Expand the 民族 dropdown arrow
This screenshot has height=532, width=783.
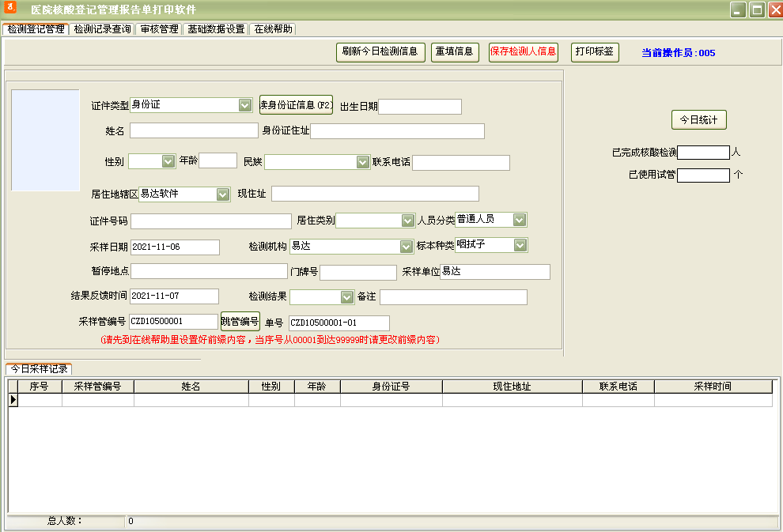pos(362,162)
